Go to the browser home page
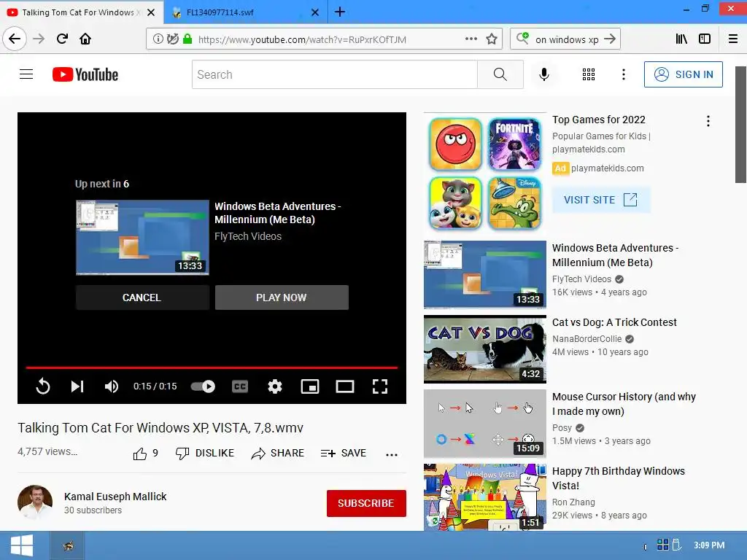 point(85,39)
